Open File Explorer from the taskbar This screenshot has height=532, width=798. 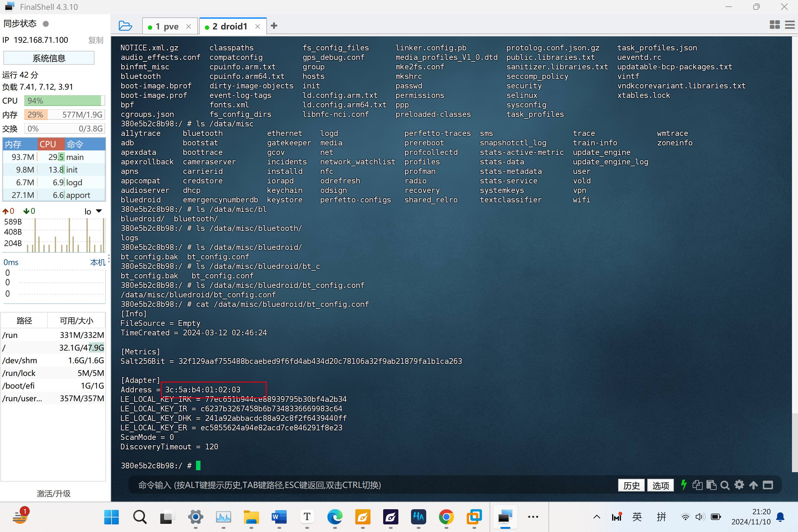click(251, 517)
